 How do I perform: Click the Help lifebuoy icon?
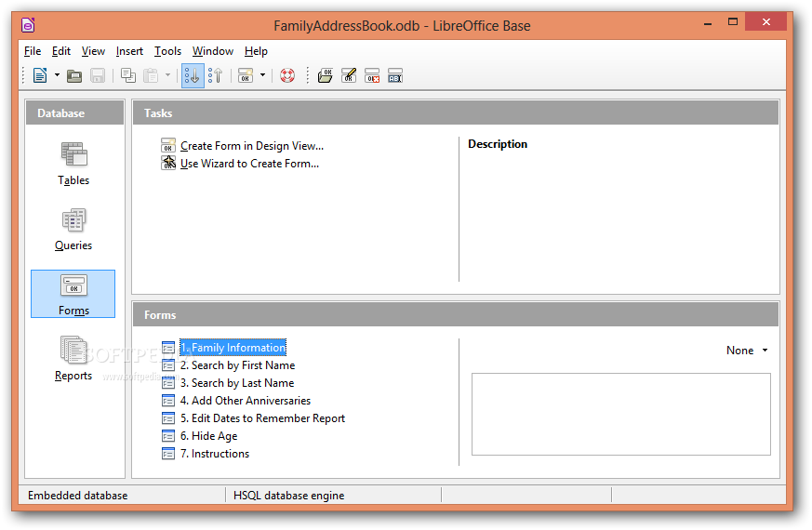tap(287, 76)
